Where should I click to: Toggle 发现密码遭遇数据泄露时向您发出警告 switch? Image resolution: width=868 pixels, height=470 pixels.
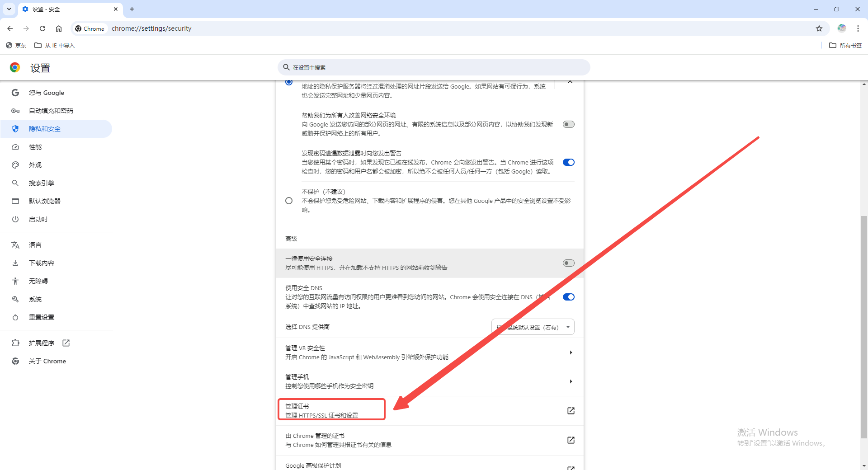coord(569,162)
